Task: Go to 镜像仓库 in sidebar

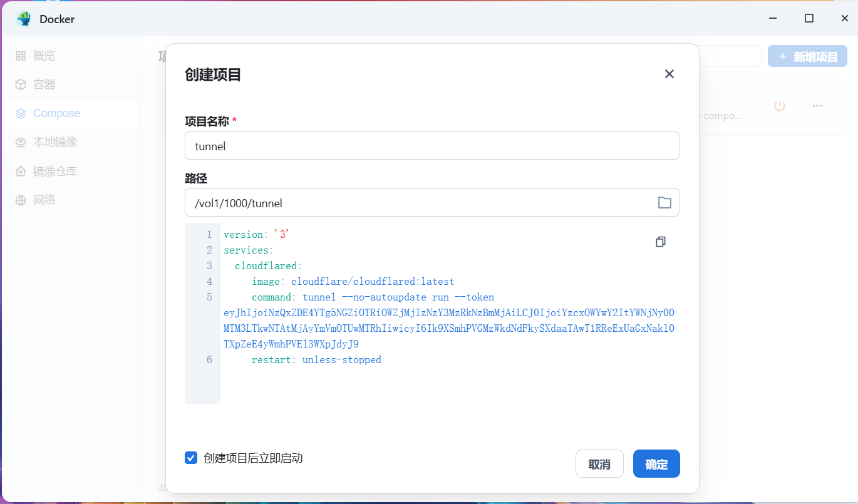Action: click(x=73, y=171)
